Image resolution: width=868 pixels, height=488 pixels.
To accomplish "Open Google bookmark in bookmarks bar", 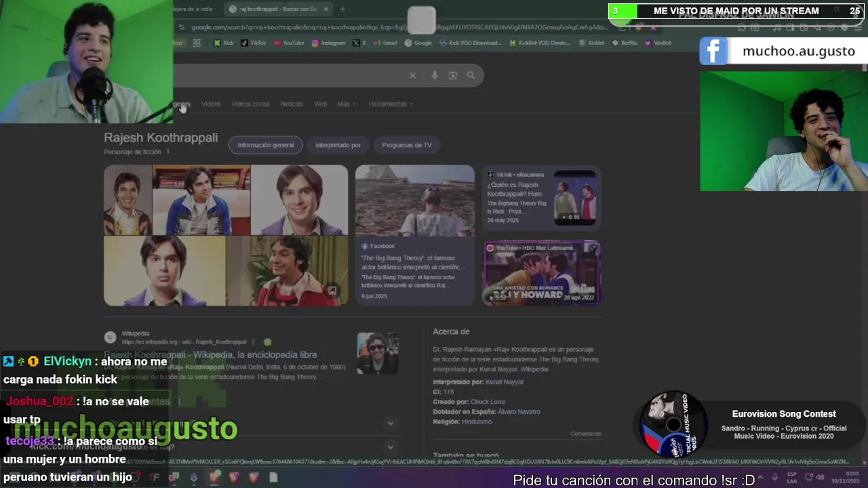I will (418, 43).
